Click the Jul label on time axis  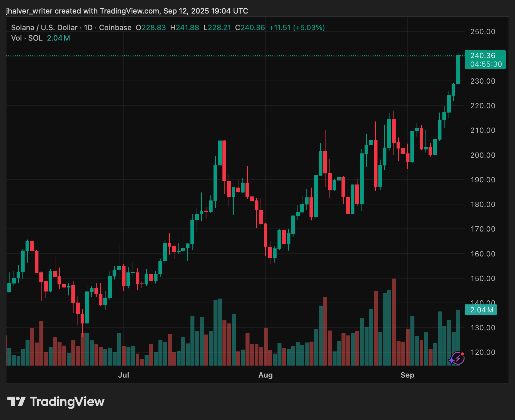(x=124, y=375)
